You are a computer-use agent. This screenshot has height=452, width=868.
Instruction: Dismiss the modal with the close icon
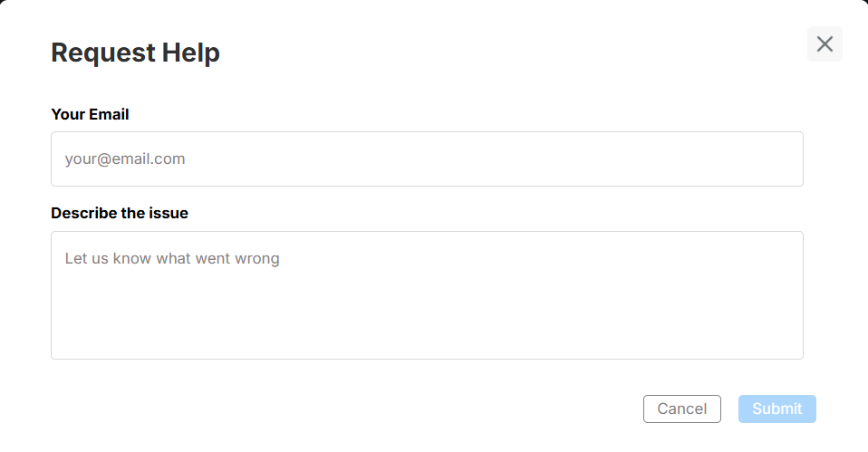coord(825,44)
